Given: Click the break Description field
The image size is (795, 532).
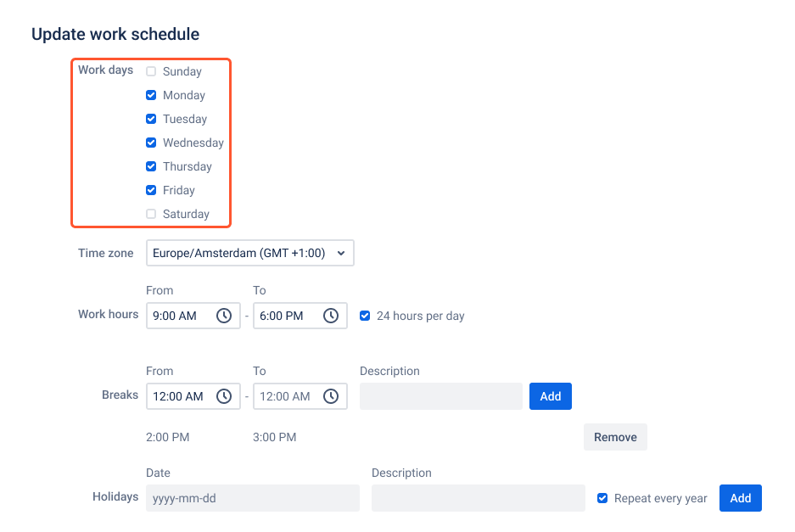Looking at the screenshot, I should pyautogui.click(x=441, y=395).
